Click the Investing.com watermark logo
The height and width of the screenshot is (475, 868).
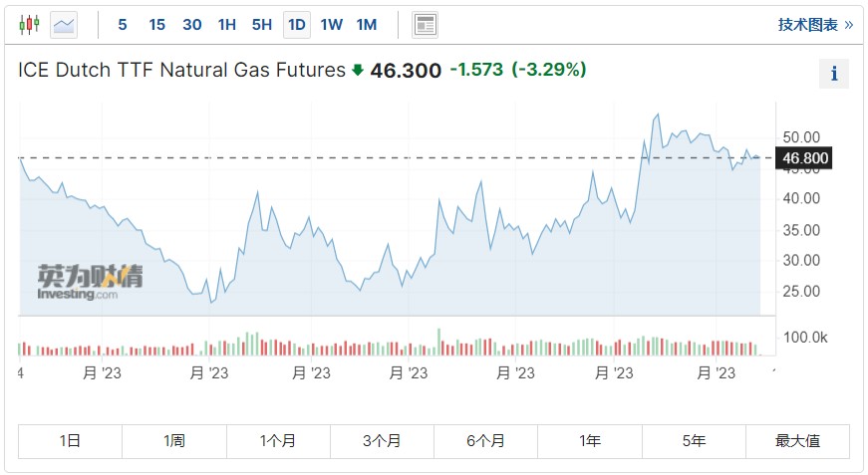[90, 282]
